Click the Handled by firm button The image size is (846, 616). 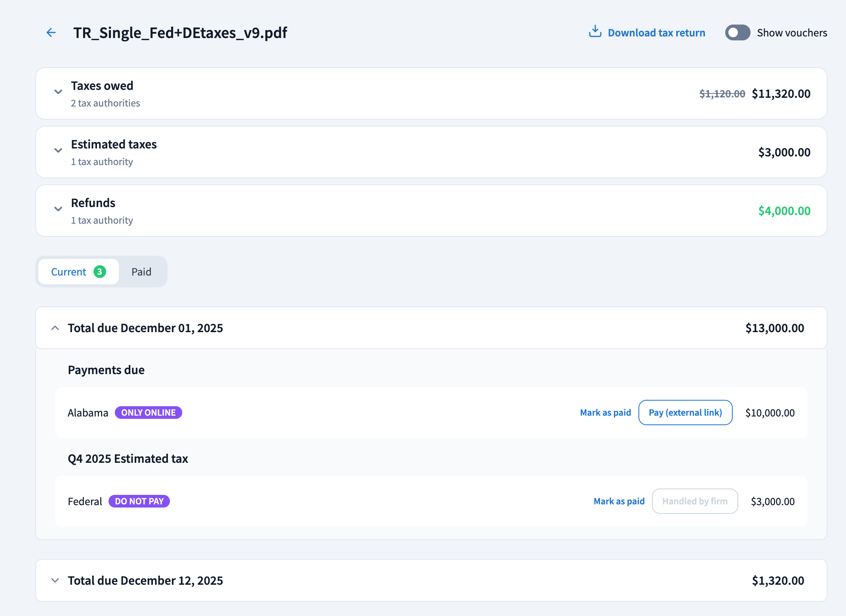(x=695, y=501)
